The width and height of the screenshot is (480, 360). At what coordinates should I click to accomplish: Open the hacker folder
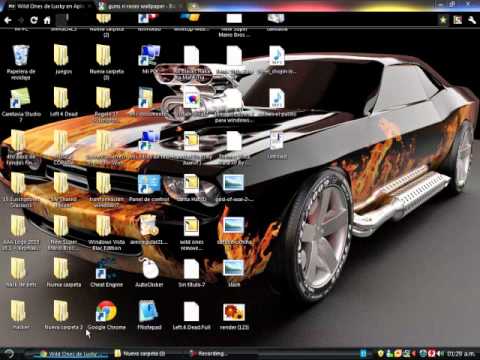coord(20,315)
